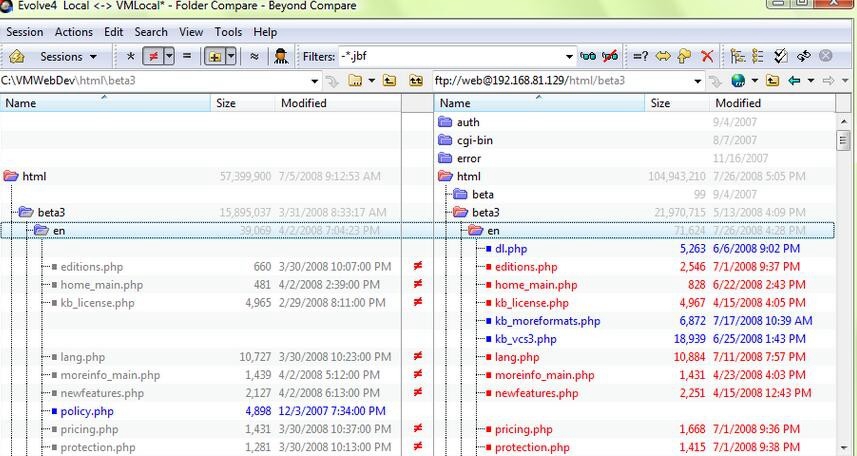This screenshot has height=456, width=857.
Task: Select the error folder in right pane
Action: [x=469, y=159]
